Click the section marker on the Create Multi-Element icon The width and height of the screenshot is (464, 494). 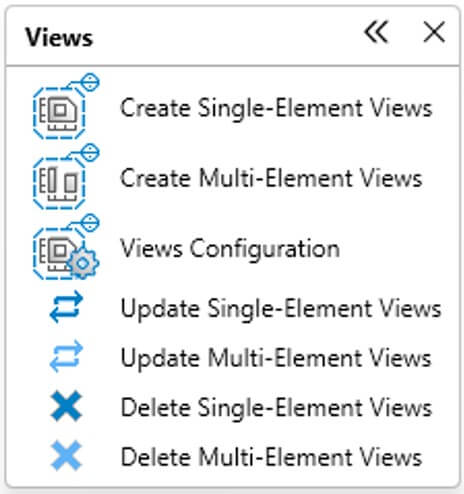coord(90,153)
